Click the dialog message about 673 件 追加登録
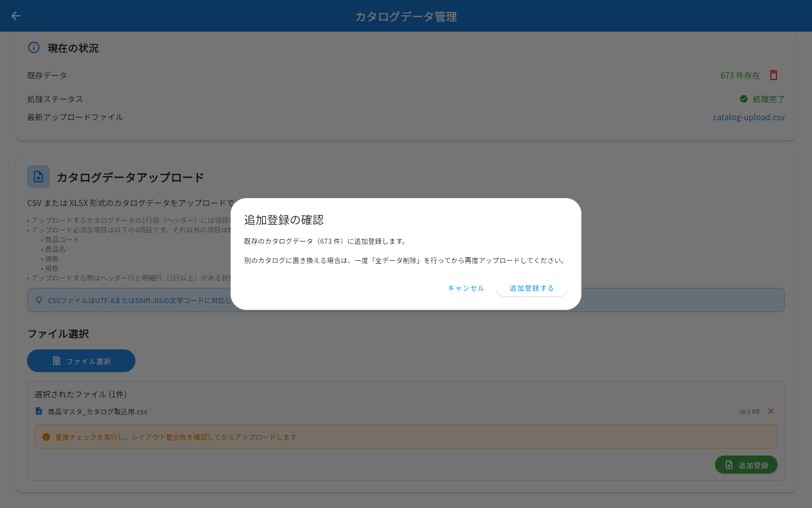This screenshot has width=812, height=508. click(325, 241)
